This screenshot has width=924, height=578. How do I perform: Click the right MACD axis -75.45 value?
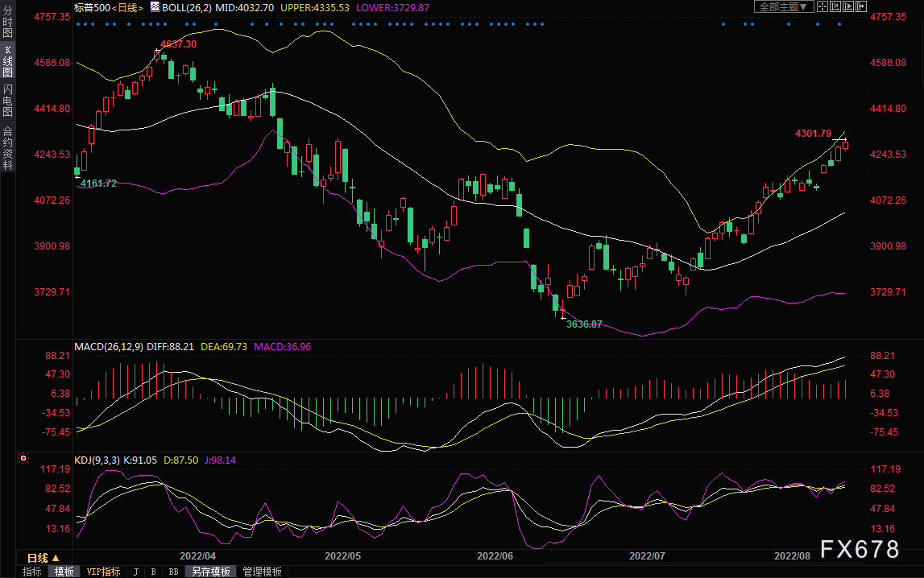[885, 432]
